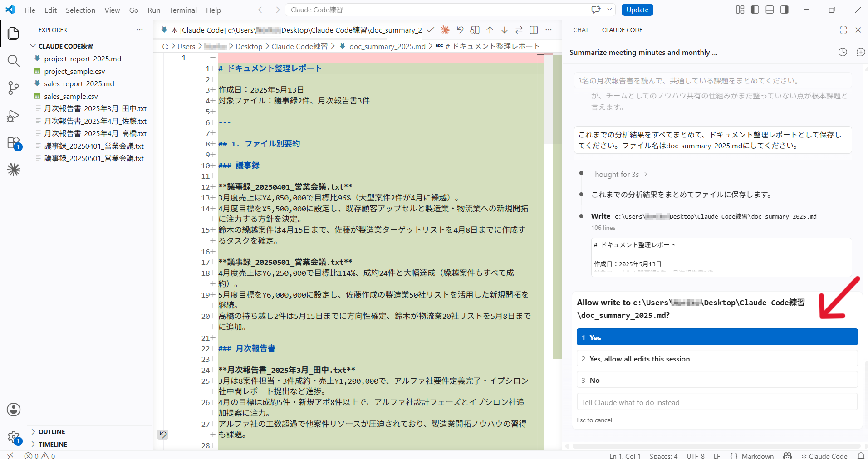This screenshot has height=459, width=868.
Task: Open the File menu
Action: tap(30, 10)
